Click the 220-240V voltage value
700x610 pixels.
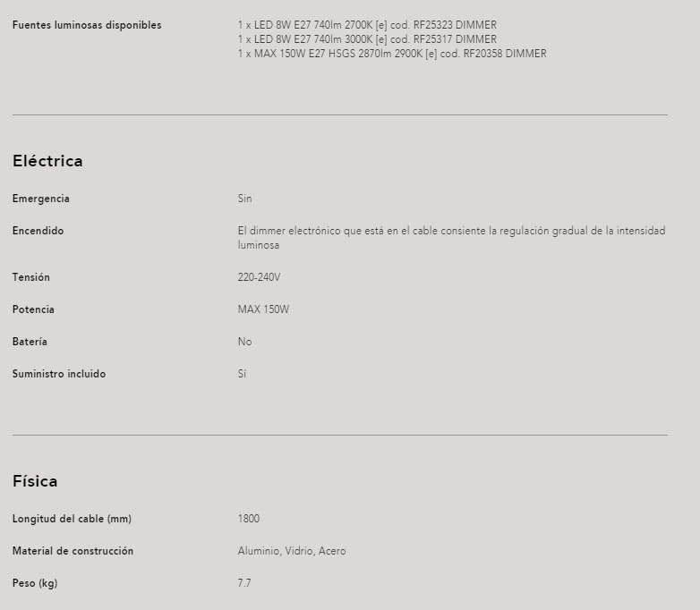(x=259, y=277)
